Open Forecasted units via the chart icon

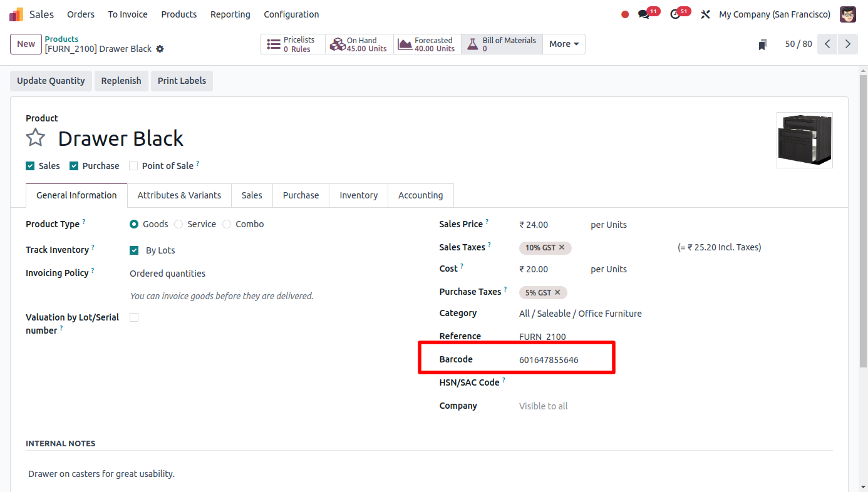pyautogui.click(x=404, y=44)
